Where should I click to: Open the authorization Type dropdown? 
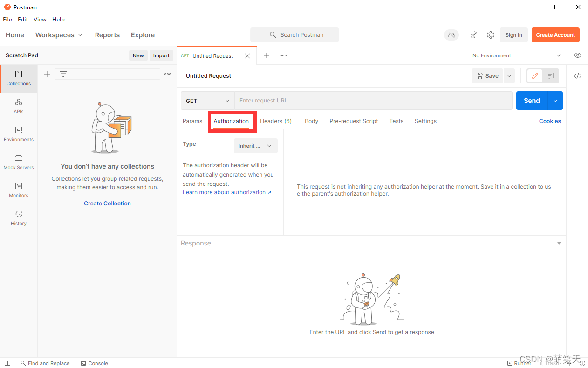point(256,146)
